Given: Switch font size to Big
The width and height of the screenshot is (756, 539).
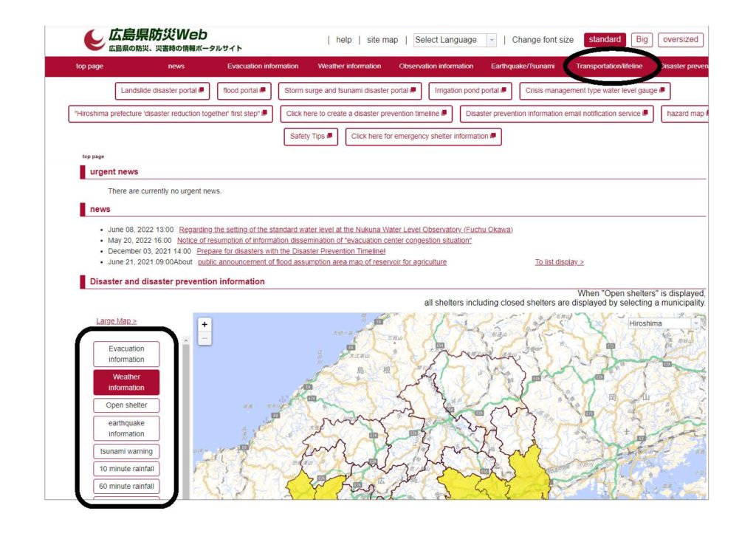Looking at the screenshot, I should click(x=642, y=40).
